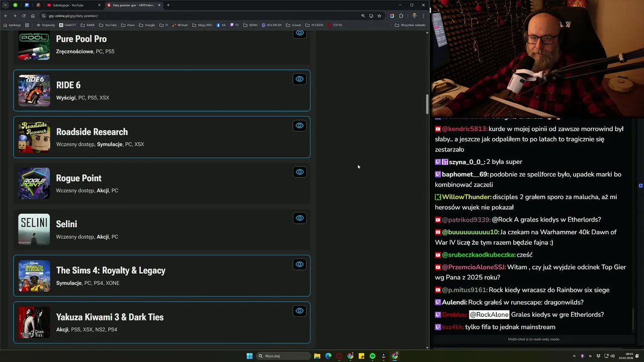Go back in browser history
The height and width of the screenshot is (362, 644).
coord(6,16)
